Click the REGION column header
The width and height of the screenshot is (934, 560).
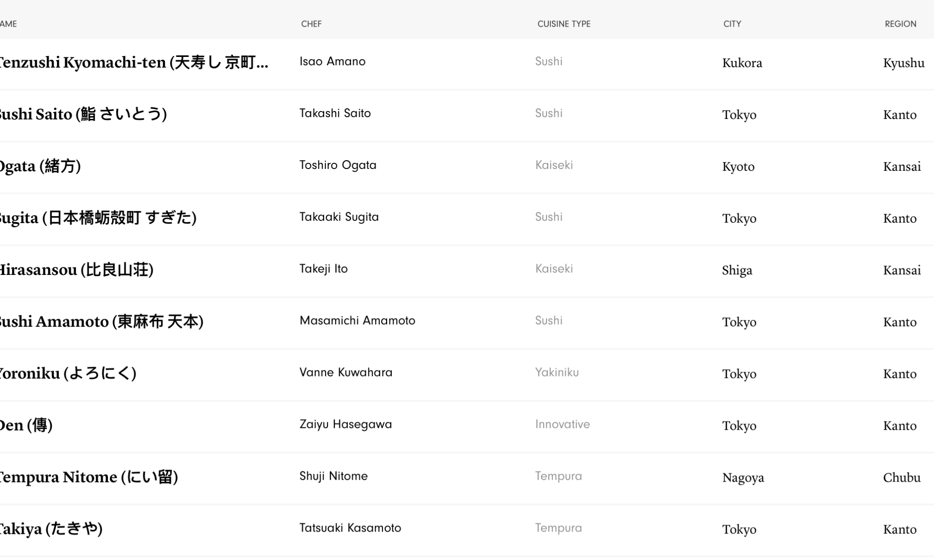pyautogui.click(x=900, y=24)
